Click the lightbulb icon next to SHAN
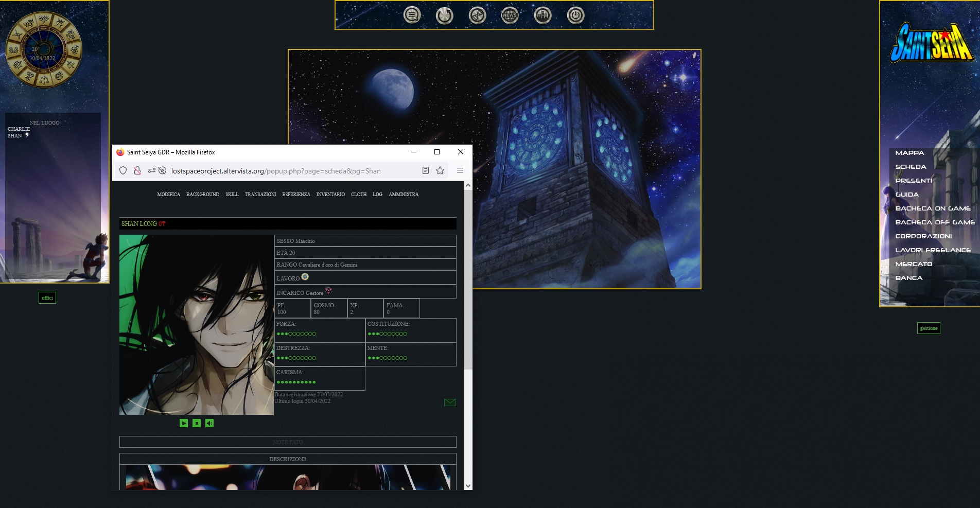 (27, 135)
